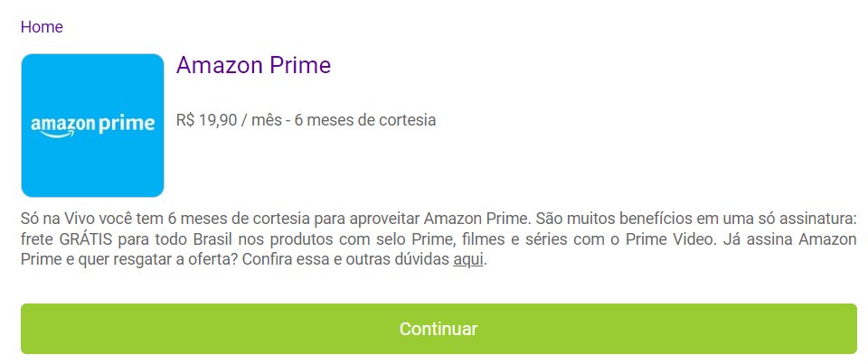Click the word 'Brasil' in the description
868x364 pixels.
212,239
